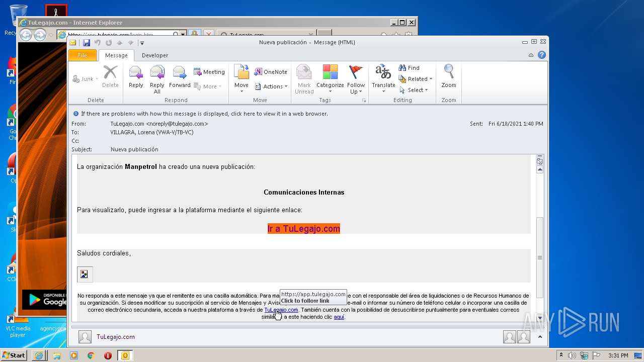Launch media player from taskbar
The width and height of the screenshot is (644, 362).
coord(74,355)
